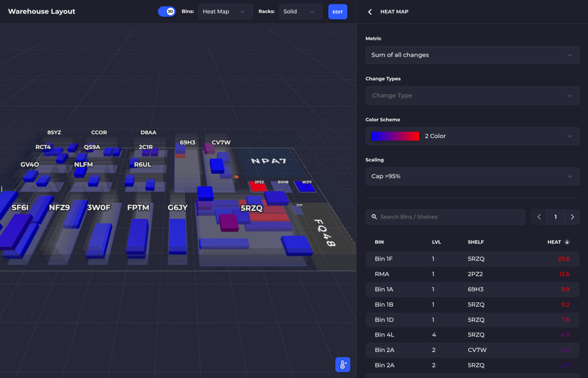Click the 8SYZ rack label
This screenshot has height=378, width=588.
tap(54, 132)
